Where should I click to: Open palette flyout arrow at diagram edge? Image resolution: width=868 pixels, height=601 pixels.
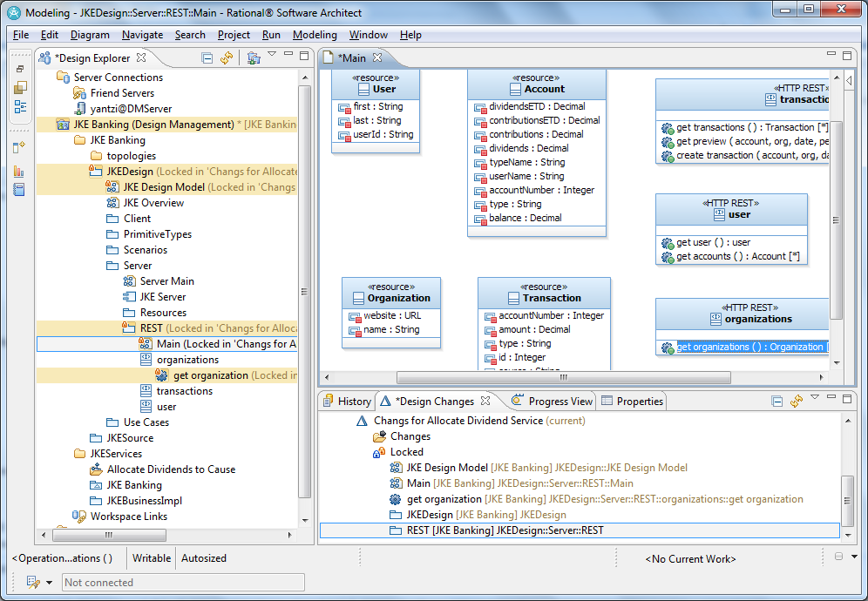(849, 81)
